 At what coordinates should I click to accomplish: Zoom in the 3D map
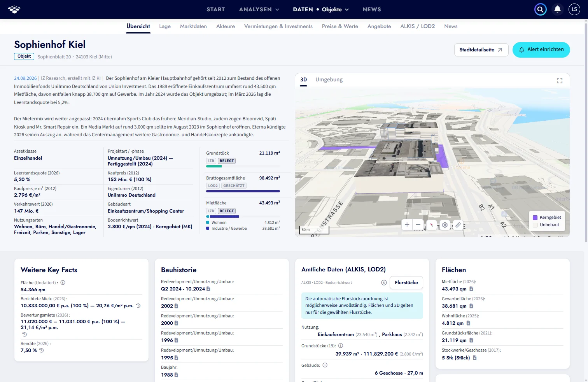(407, 225)
